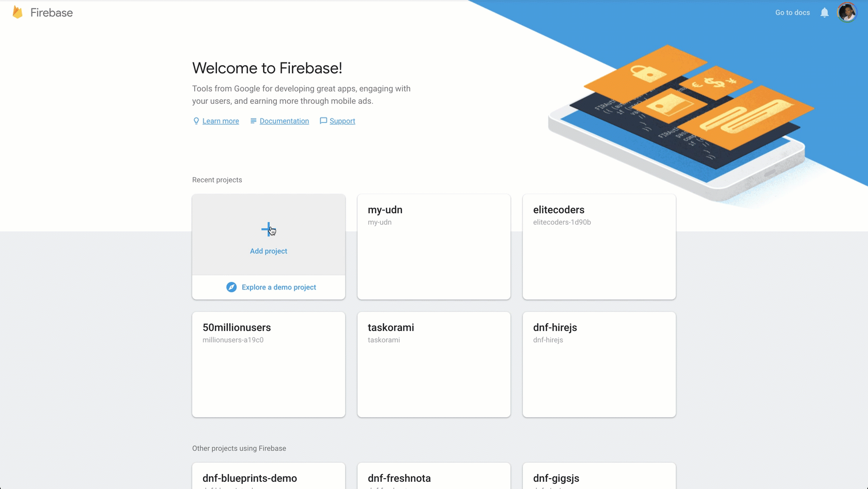Open the my-udn project card
The width and height of the screenshot is (868, 489).
434,247
